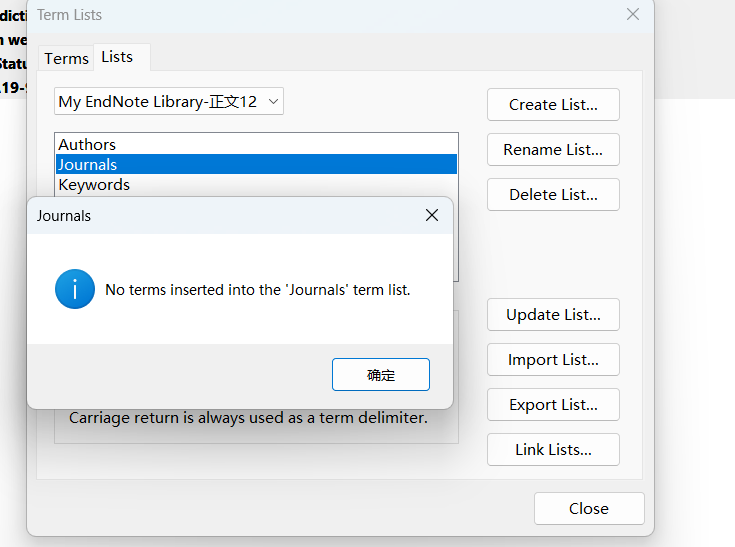The image size is (735, 547).
Task: Close the Term Lists window
Action: (x=633, y=14)
